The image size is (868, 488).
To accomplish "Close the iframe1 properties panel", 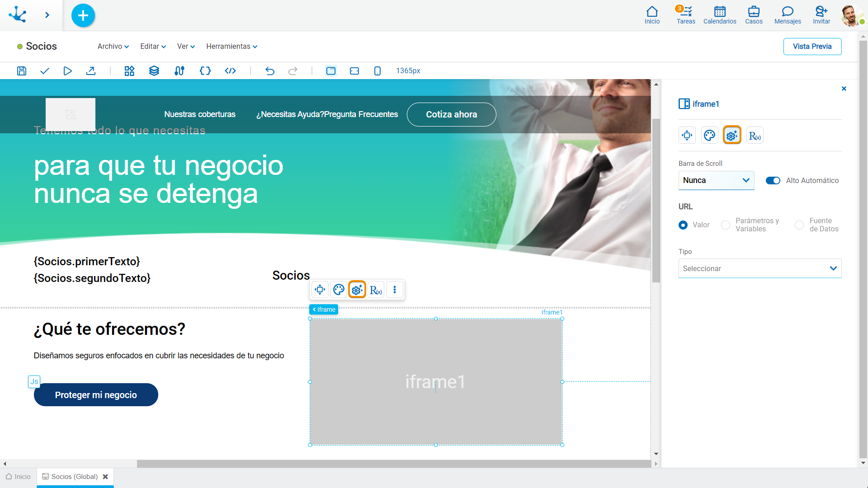I will (x=844, y=89).
